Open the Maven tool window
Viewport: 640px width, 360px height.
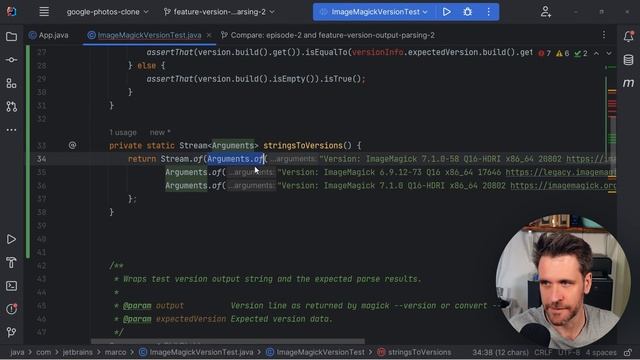[629, 83]
